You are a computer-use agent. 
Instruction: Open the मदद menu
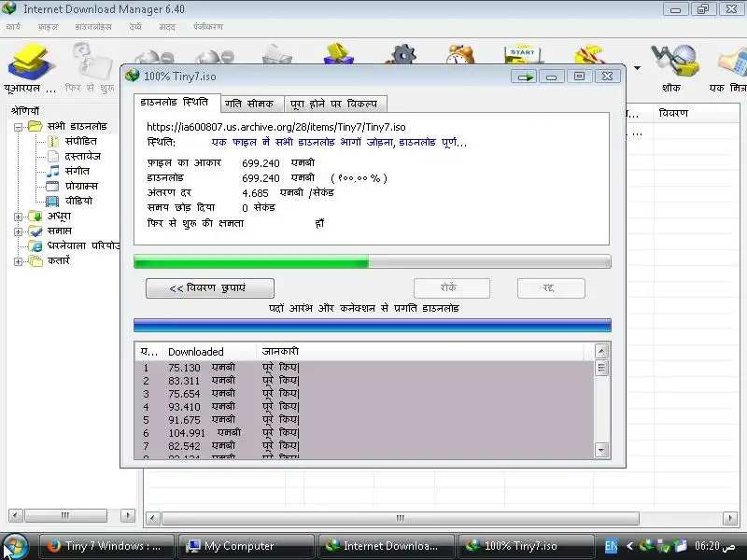tap(167, 27)
